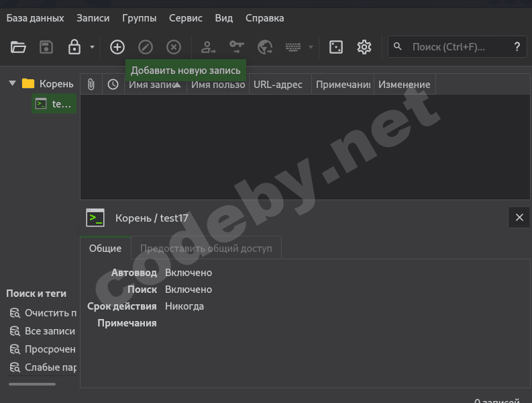Sort by expiry clock column
This screenshot has height=403, width=532.
coord(113,84)
